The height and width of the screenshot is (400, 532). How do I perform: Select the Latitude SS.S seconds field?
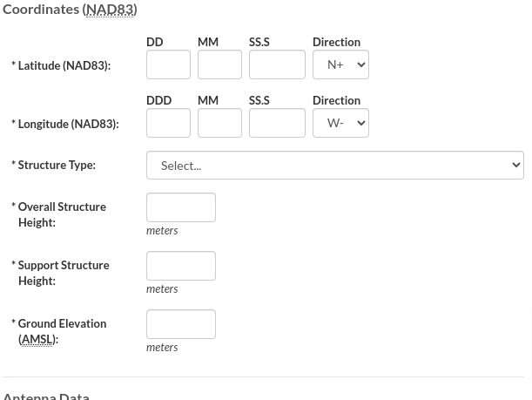point(277,64)
